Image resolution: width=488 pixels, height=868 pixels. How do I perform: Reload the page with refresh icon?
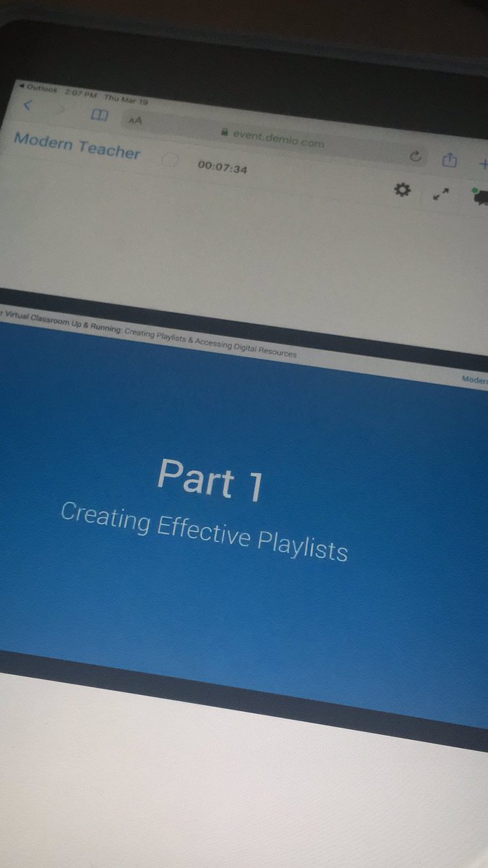(415, 156)
